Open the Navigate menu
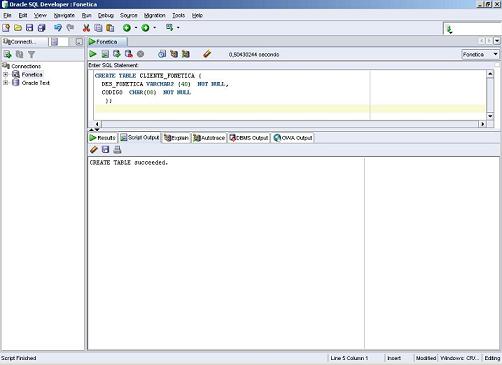502x365 pixels. pos(64,15)
